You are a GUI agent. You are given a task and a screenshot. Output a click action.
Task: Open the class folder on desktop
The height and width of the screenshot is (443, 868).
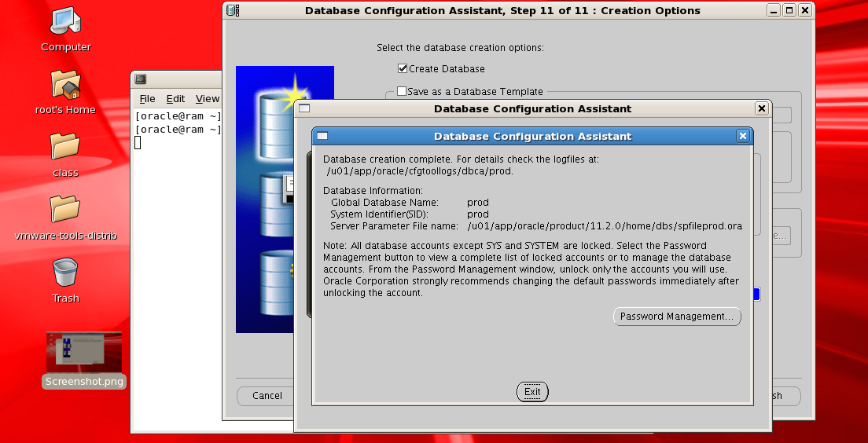[x=65, y=147]
